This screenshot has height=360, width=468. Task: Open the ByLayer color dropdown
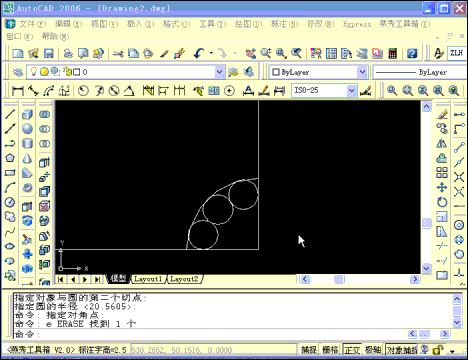362,72
